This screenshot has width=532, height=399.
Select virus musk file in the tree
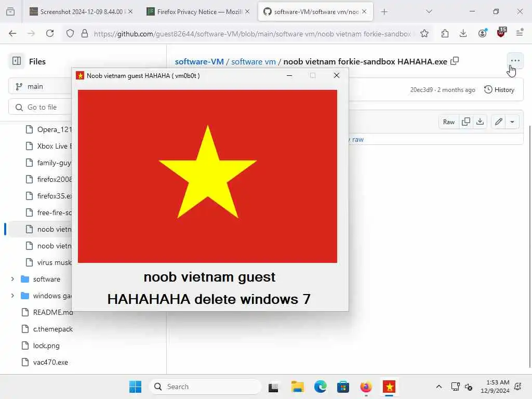coord(48,262)
